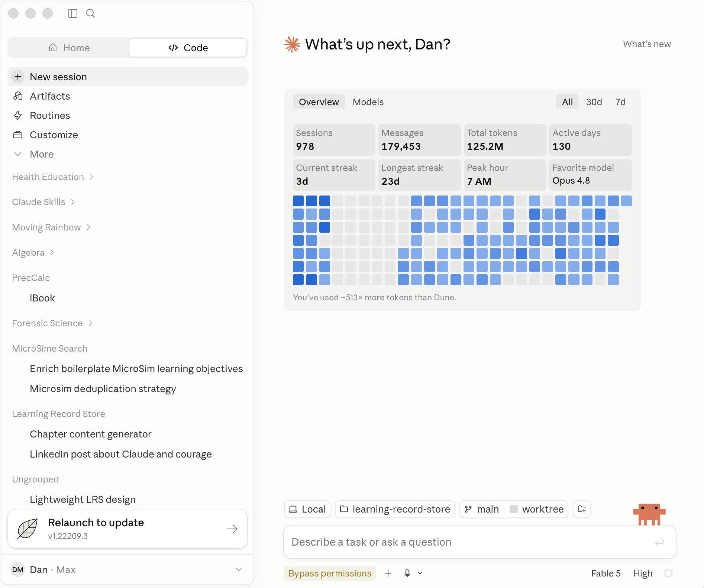Select the All time range
Viewport: 704px width, 588px height.
(x=567, y=102)
